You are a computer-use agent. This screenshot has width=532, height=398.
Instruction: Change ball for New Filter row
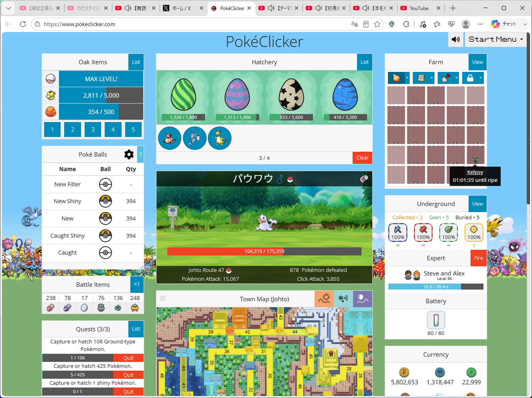[106, 184]
